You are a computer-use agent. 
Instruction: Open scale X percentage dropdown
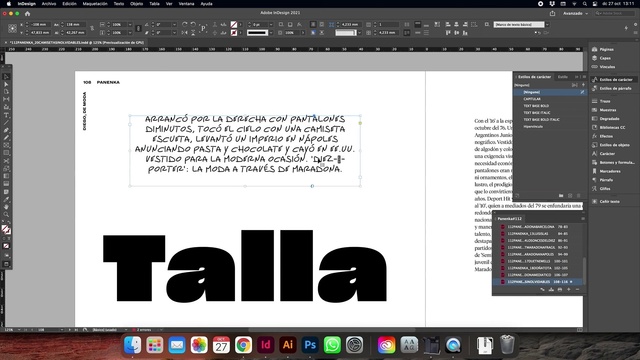click(x=130, y=24)
